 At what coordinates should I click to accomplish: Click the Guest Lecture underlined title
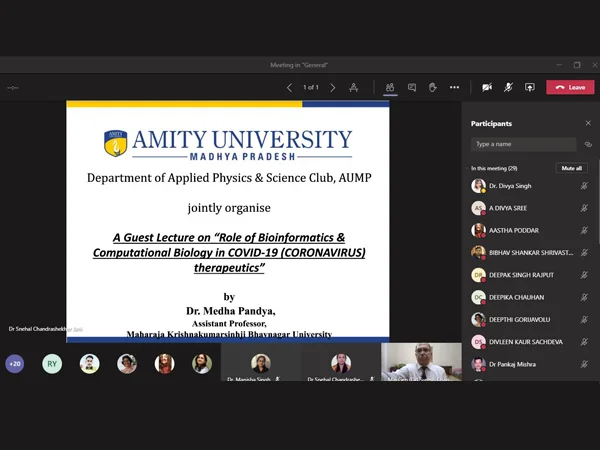229,253
